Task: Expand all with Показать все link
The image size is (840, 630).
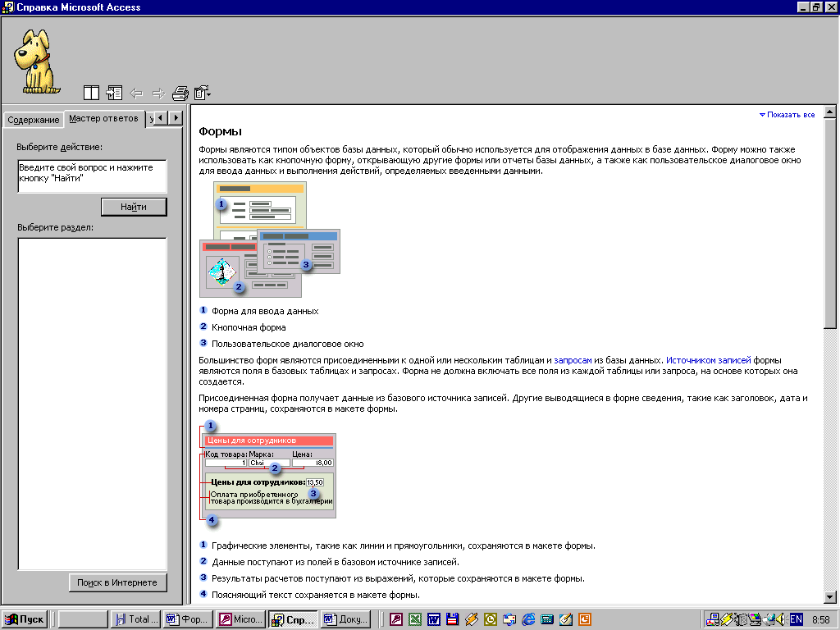Action: click(x=787, y=115)
